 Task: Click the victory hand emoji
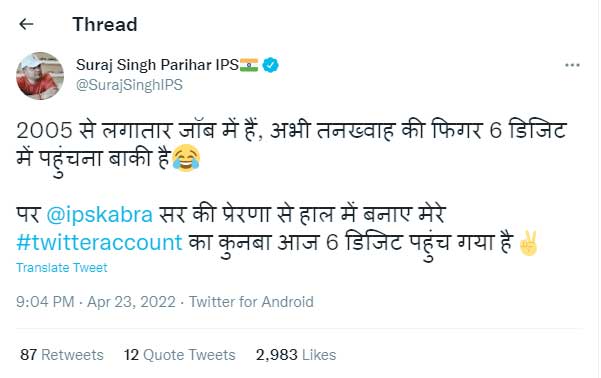(528, 243)
